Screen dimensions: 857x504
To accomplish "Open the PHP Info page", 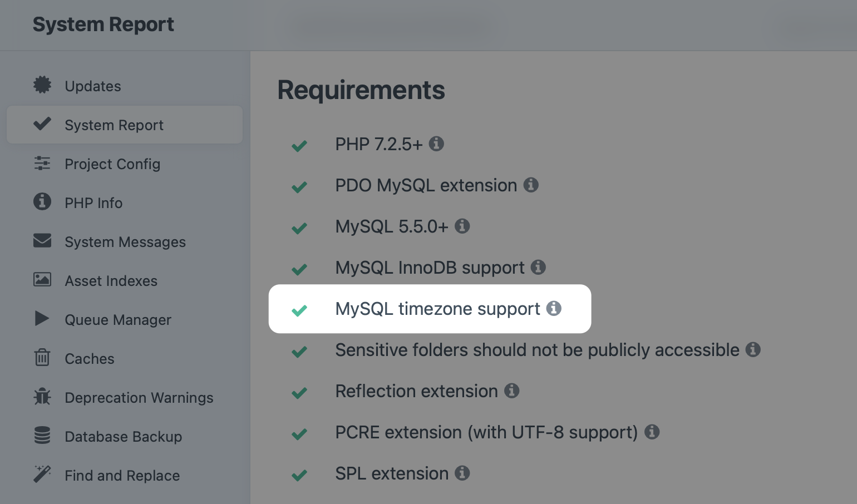I will pos(125,202).
